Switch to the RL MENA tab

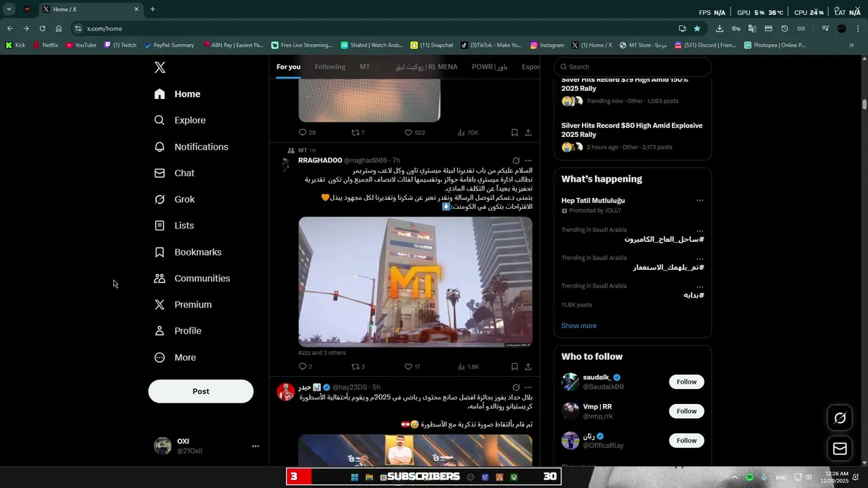point(427,67)
